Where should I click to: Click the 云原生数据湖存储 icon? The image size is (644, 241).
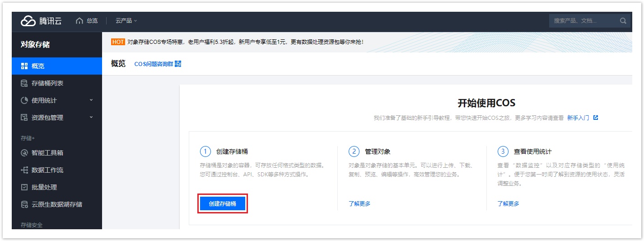point(24,204)
